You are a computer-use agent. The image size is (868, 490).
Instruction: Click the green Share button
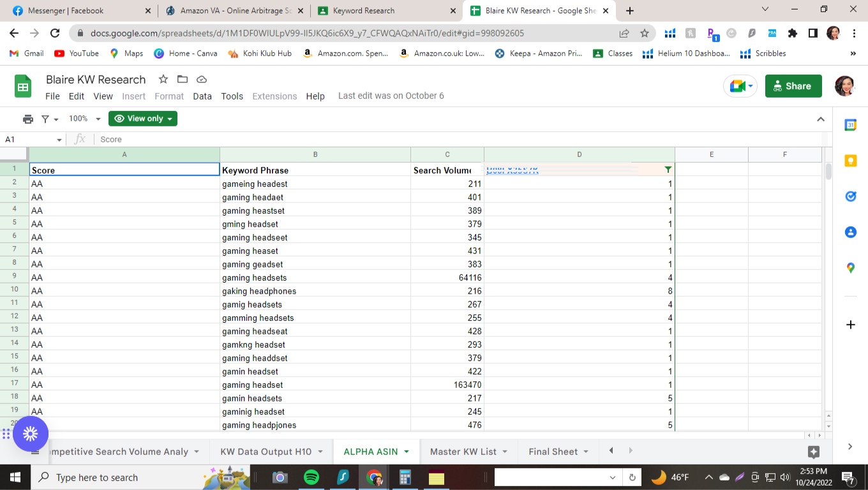(x=793, y=86)
